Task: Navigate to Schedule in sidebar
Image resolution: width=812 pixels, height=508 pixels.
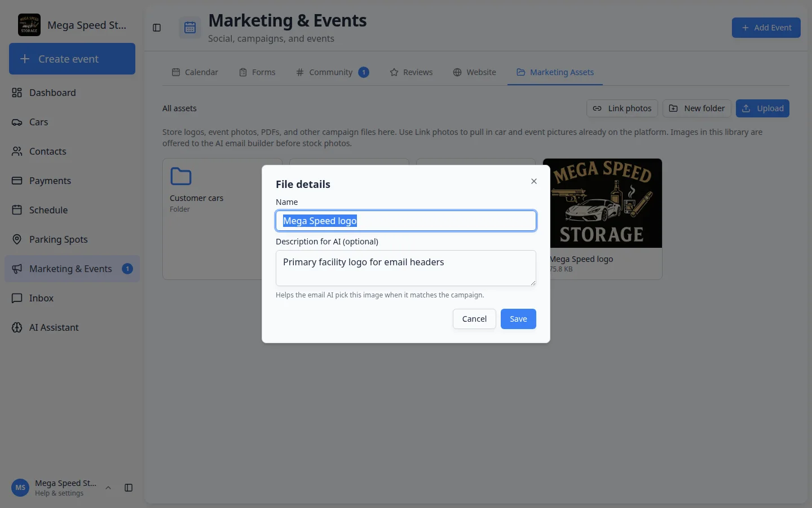Action: [72, 210]
